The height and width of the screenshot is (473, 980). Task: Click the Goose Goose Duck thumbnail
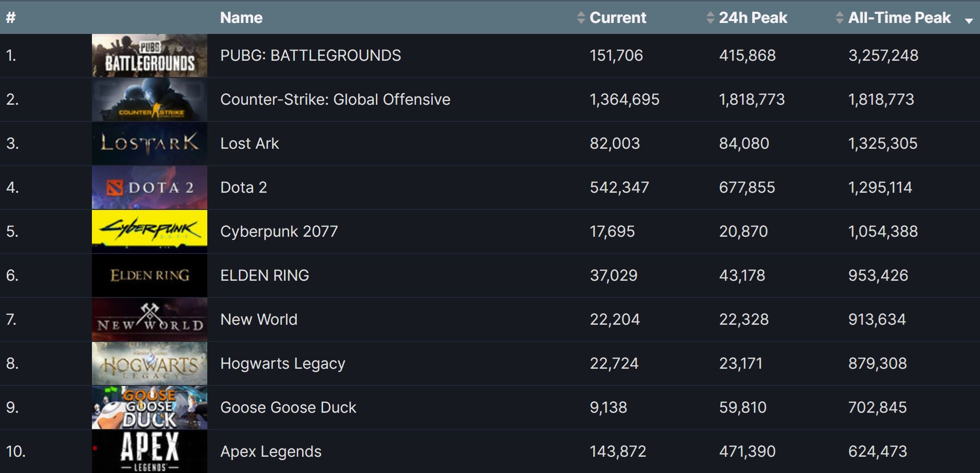pyautogui.click(x=149, y=407)
